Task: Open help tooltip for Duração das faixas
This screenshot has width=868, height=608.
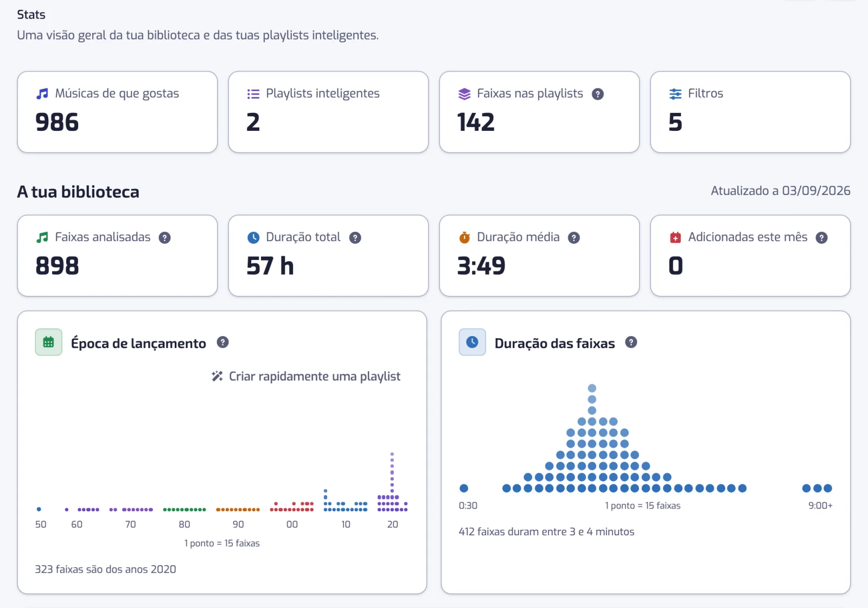Action: tap(631, 342)
